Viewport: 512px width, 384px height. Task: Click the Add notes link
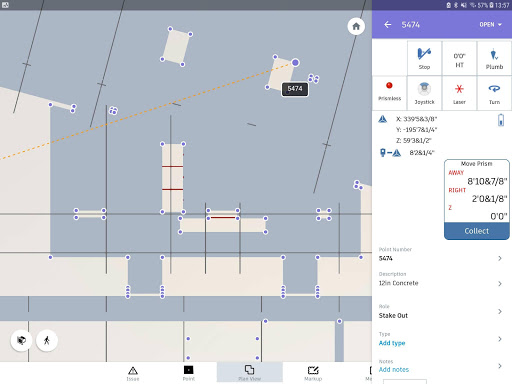click(x=394, y=369)
